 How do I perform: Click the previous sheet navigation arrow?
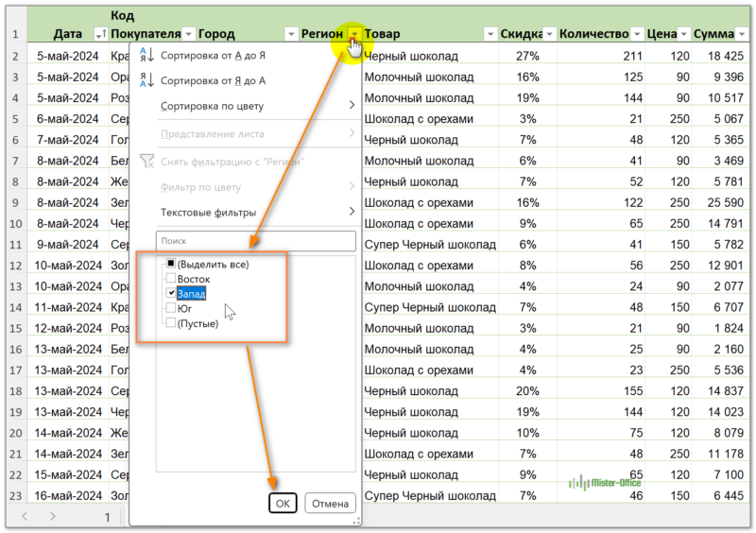[x=25, y=516]
